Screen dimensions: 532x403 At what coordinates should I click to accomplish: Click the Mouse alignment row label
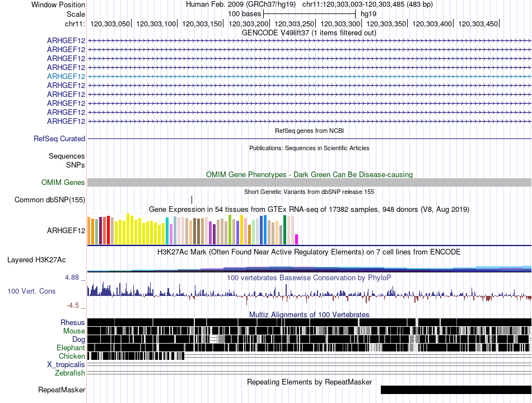coord(74,331)
